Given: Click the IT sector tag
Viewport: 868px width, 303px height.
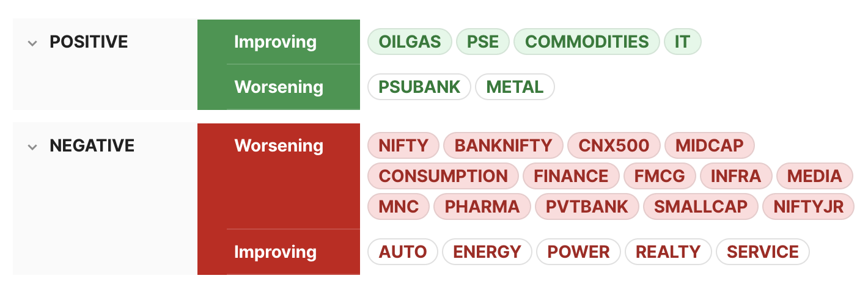Looking at the screenshot, I should click(x=682, y=42).
